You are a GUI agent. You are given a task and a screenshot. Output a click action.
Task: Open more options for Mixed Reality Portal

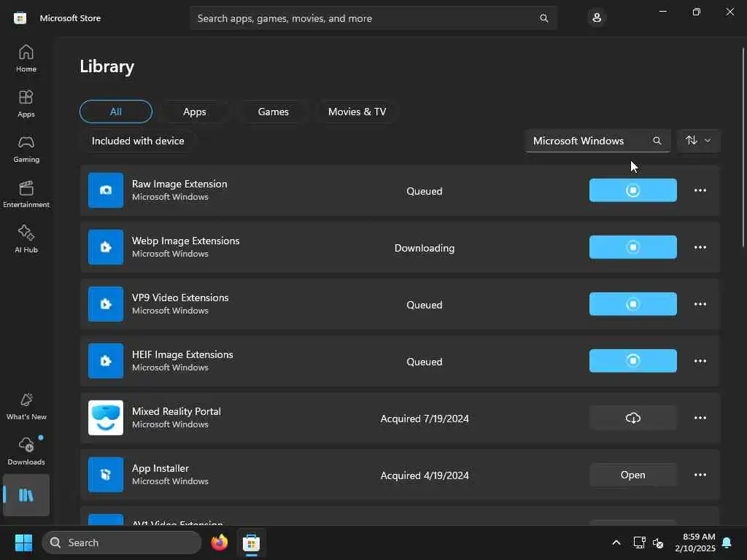(x=700, y=418)
